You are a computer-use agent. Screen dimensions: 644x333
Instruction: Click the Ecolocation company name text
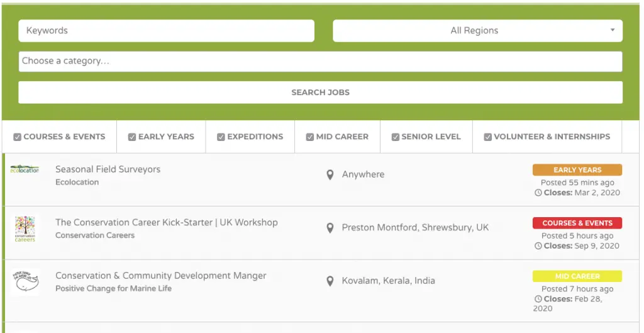[77, 182]
